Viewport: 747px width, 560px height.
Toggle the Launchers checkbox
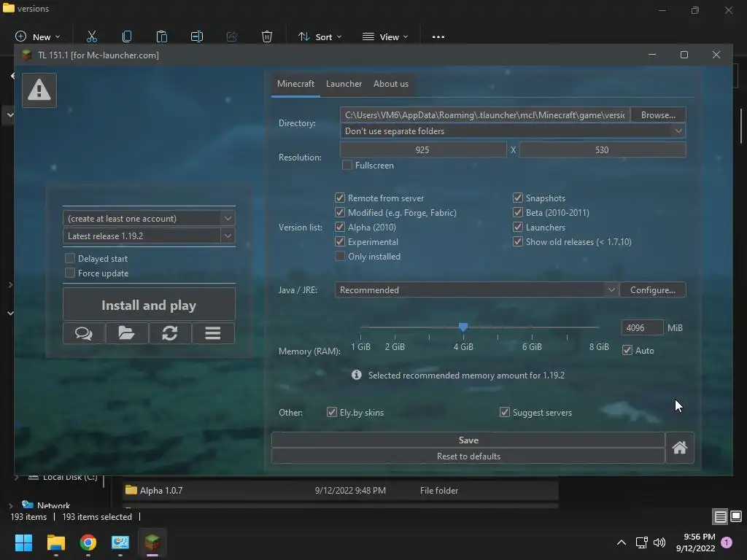[x=517, y=227]
